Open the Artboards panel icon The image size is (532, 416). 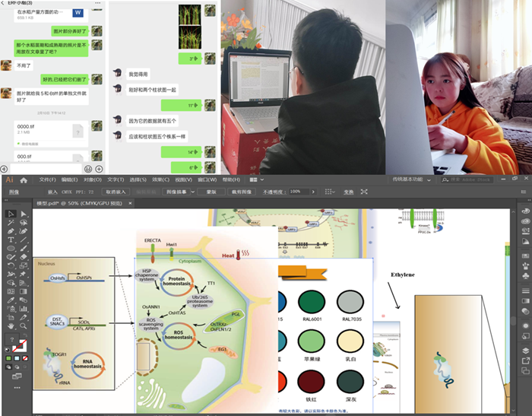pos(526,370)
